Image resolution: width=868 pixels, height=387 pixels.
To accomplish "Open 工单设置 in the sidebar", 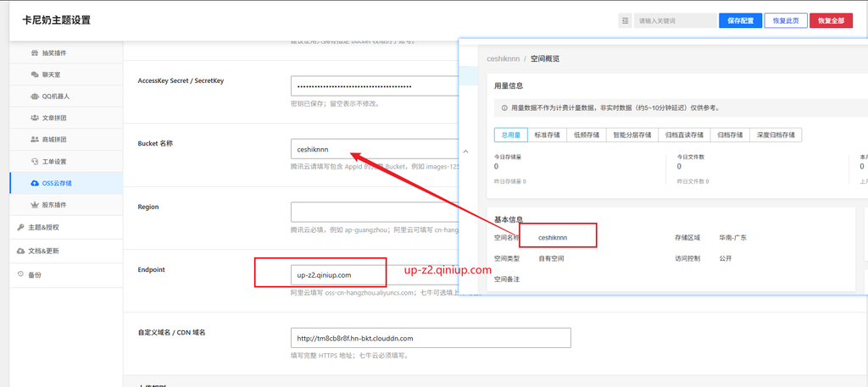I will pos(66,162).
